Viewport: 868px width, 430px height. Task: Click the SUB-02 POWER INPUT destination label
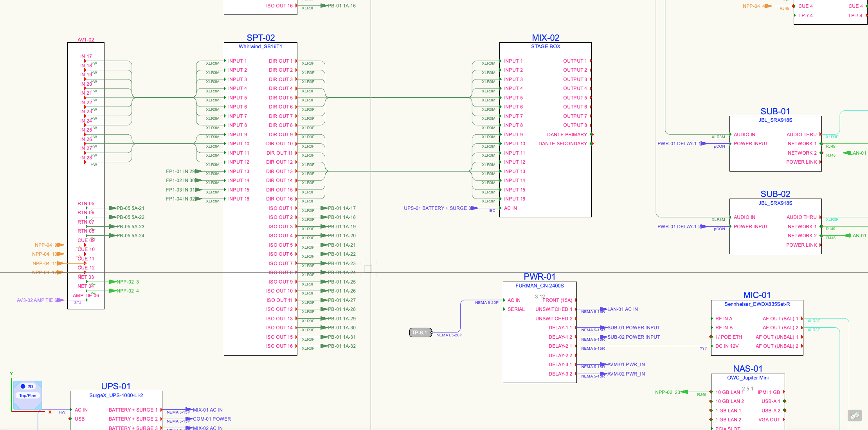pos(634,337)
